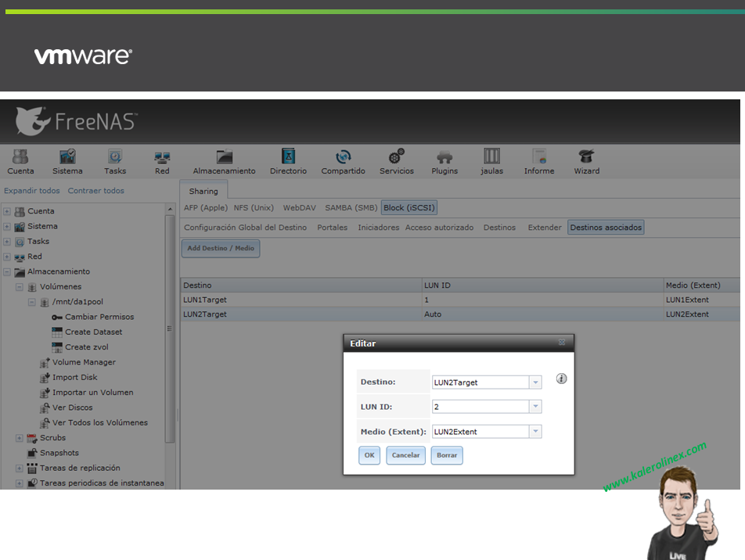This screenshot has height=560, width=745.
Task: Open the Medio (Extent) dropdown
Action: (x=534, y=431)
